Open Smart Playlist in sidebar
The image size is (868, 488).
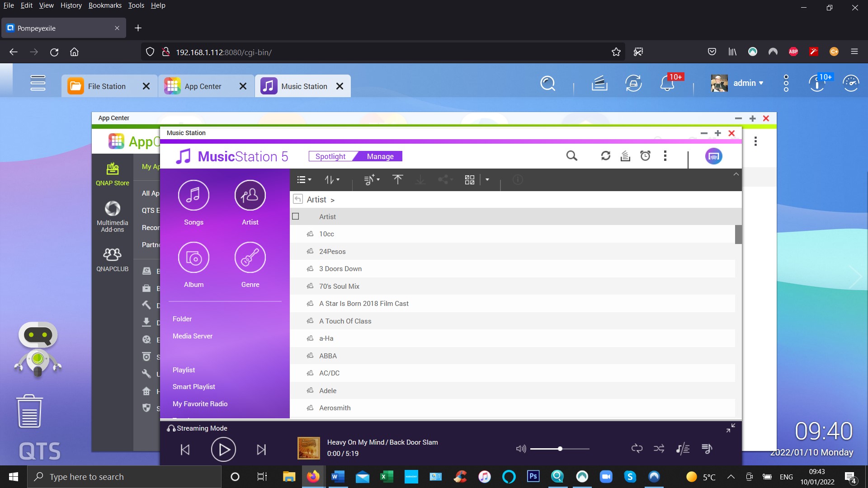(193, 387)
